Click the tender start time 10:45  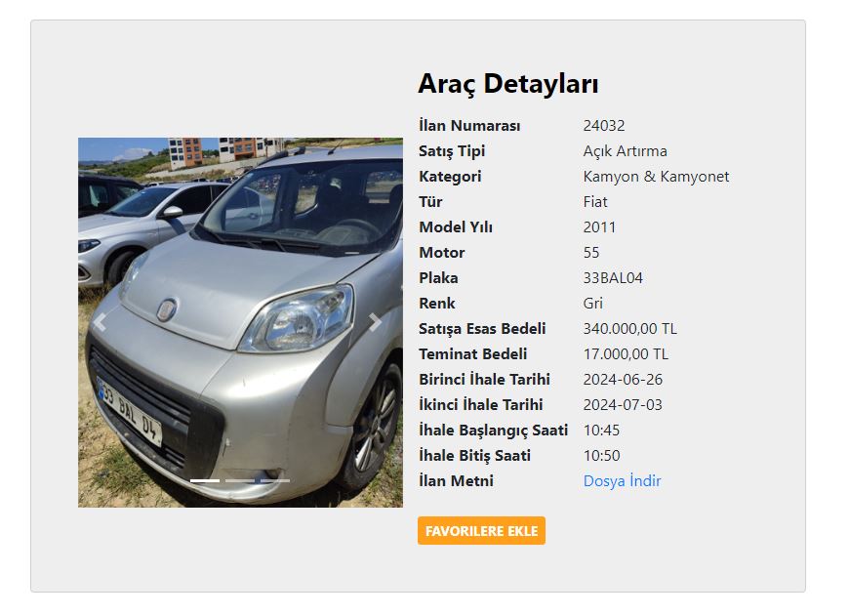(x=601, y=431)
